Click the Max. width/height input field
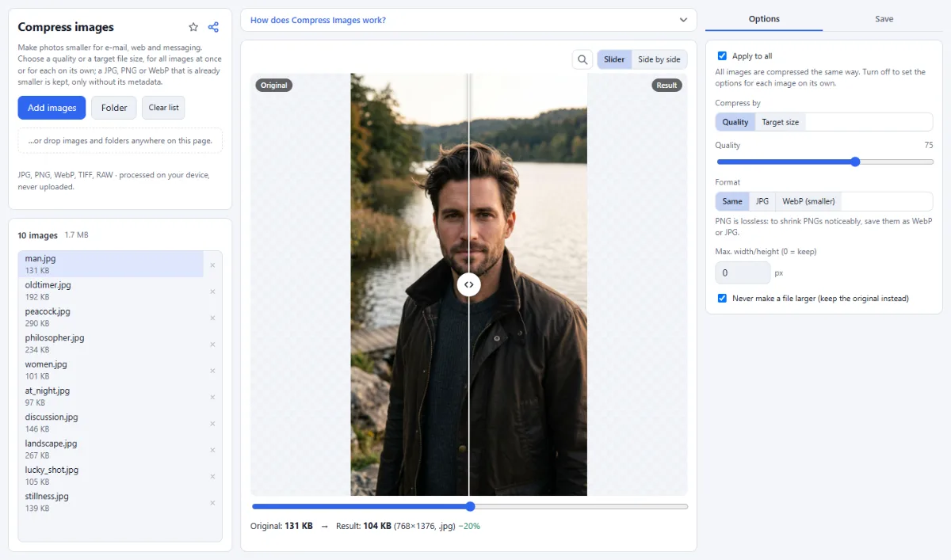 [x=743, y=272]
